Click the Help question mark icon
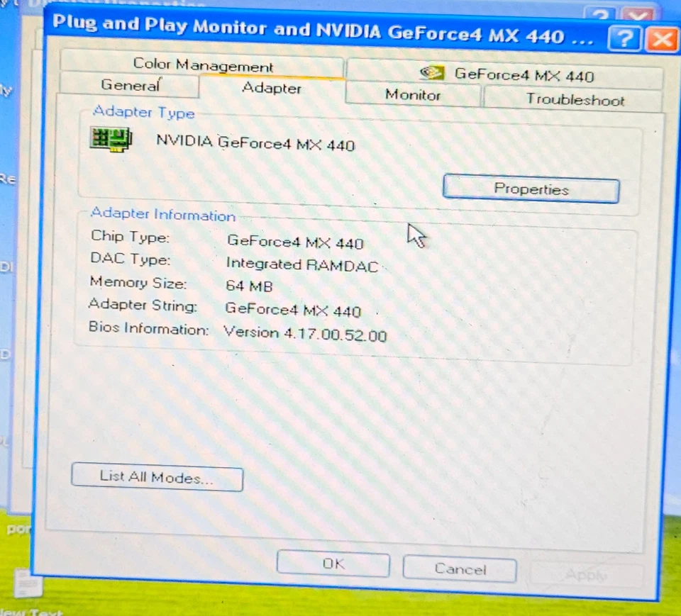Viewport: 681px width, 616px height. [625, 39]
